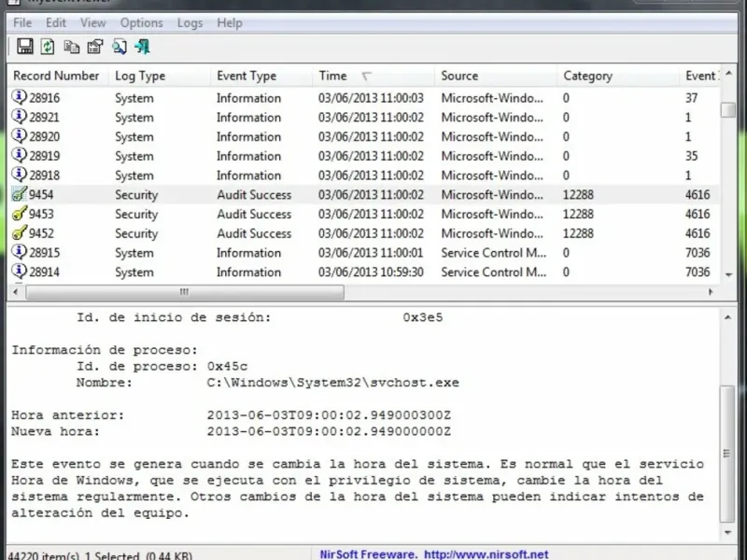Click details pane scroll up arrow
The height and width of the screenshot is (560, 747).
click(x=727, y=317)
